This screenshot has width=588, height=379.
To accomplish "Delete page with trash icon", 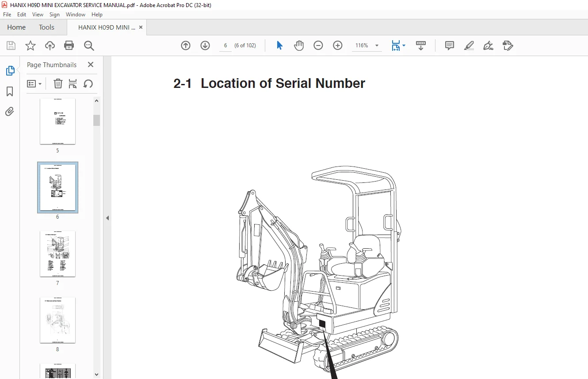I will [58, 83].
